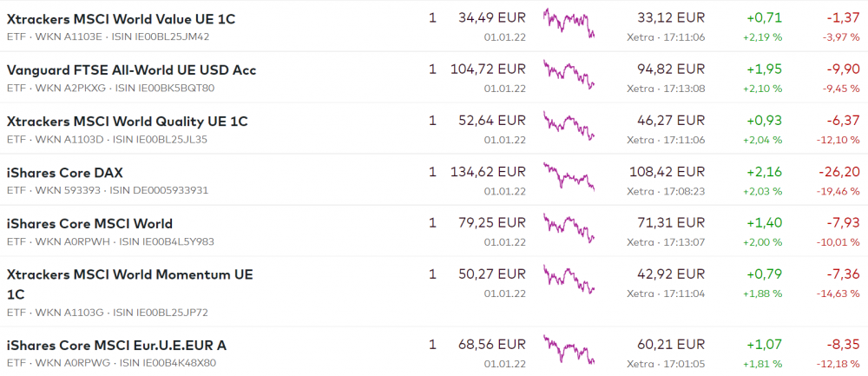Open iShares Core MSCI Eur.U.E.EUR A
The height and width of the screenshot is (376, 868).
pos(116,346)
